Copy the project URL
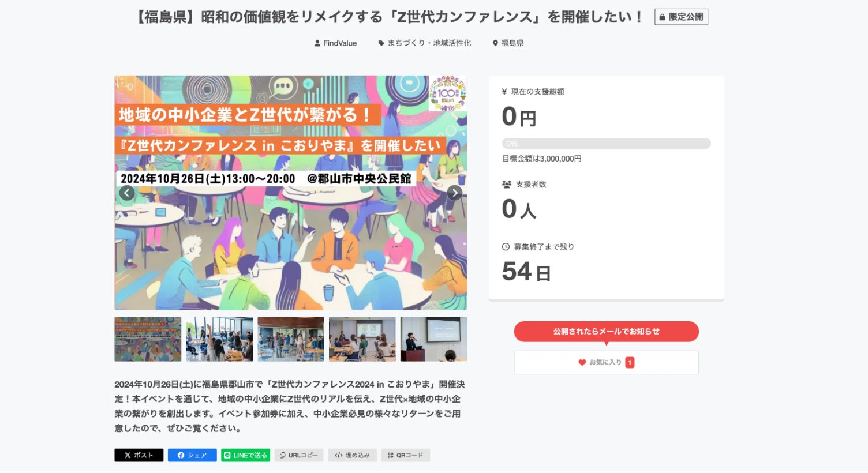 pos(299,455)
